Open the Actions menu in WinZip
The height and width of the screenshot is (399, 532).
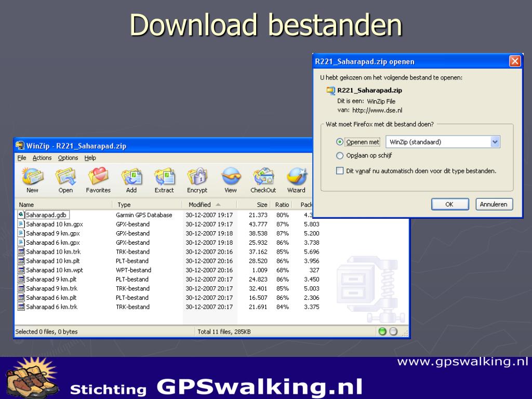click(42, 158)
